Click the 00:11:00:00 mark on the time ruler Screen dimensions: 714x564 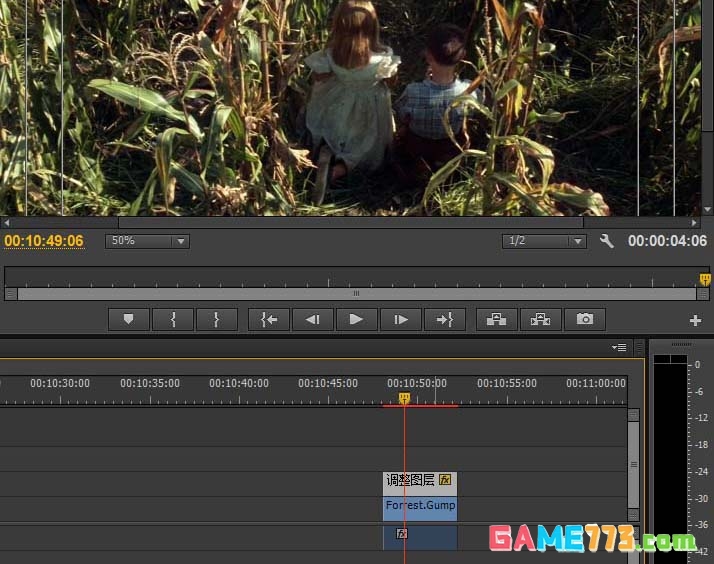click(x=596, y=383)
